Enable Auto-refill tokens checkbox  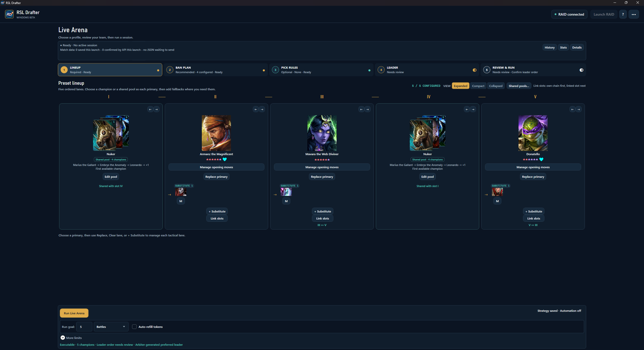tap(134, 327)
